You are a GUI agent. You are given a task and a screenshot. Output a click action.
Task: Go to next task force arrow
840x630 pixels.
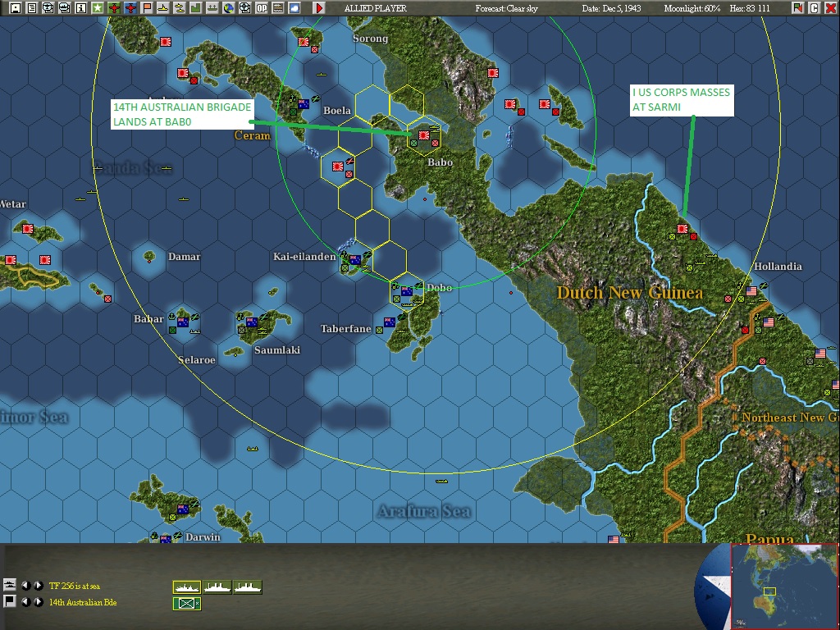pyautogui.click(x=39, y=586)
